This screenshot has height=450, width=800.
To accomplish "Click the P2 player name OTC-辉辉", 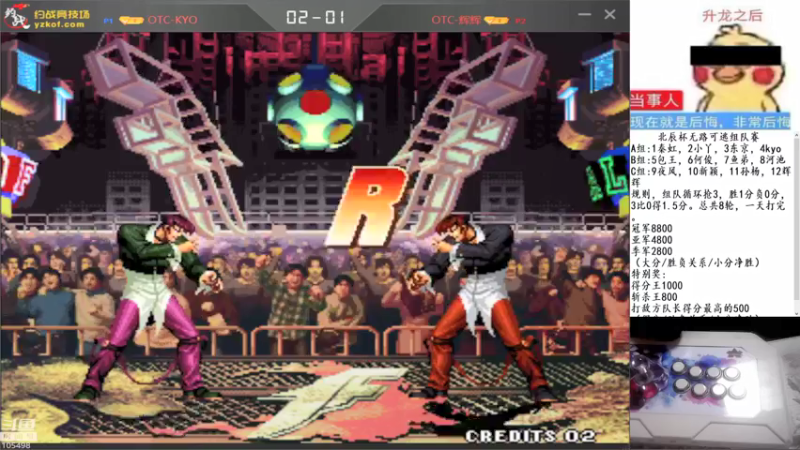I will [456, 20].
